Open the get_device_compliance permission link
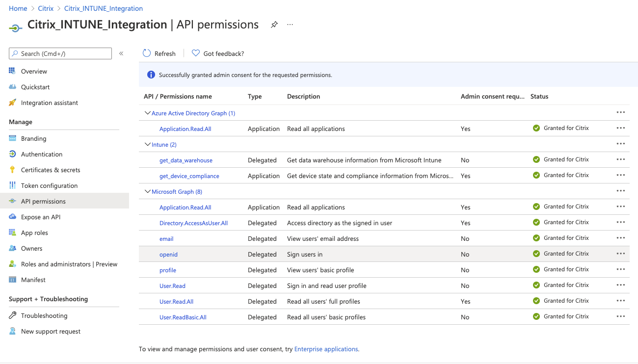The width and height of the screenshot is (638, 364). pyautogui.click(x=189, y=176)
